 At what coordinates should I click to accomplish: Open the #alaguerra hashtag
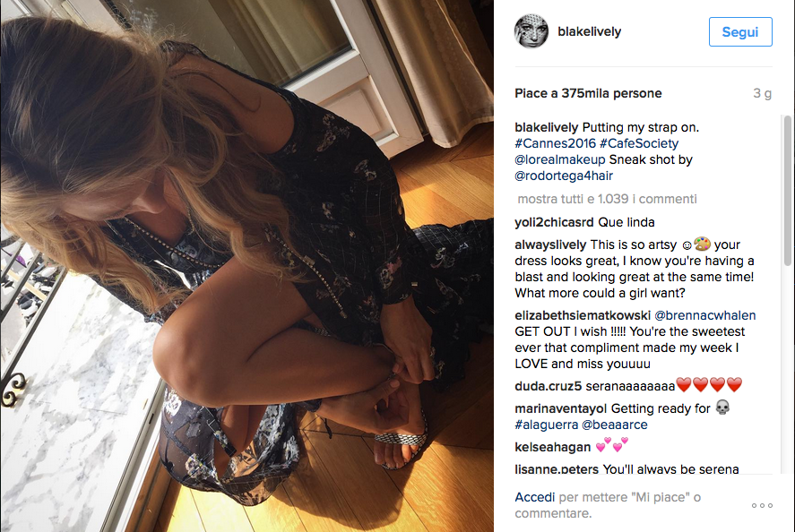[546, 425]
